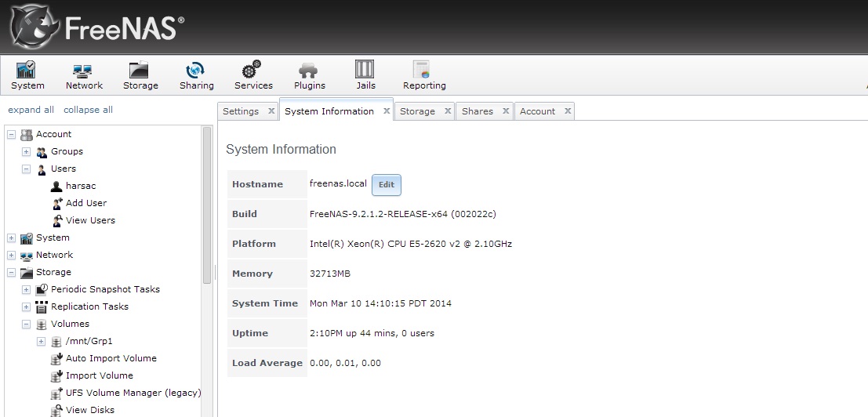Select Import Volume entry
The height and width of the screenshot is (417, 868).
(99, 375)
